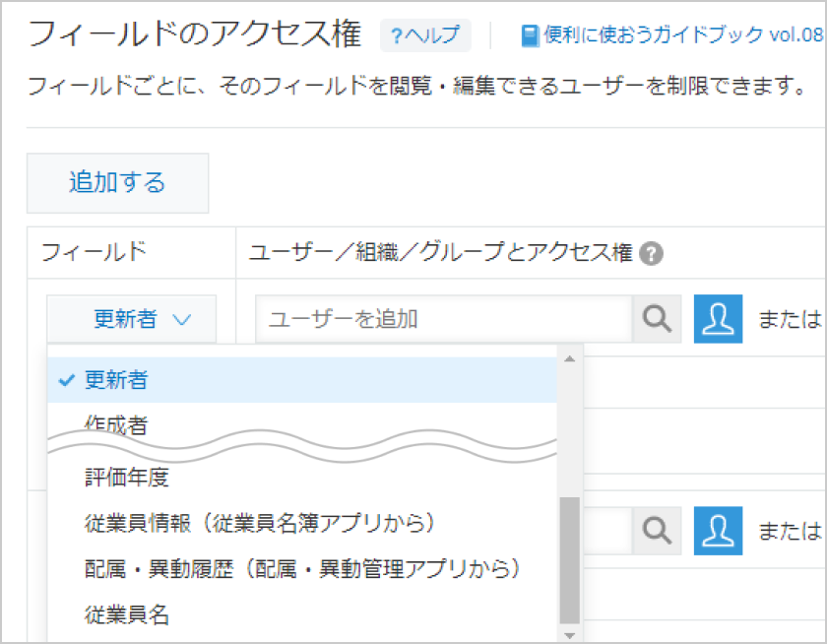This screenshot has width=827, height=644.
Task: Click the first ユーザーを追加 input field
Action: point(443,319)
